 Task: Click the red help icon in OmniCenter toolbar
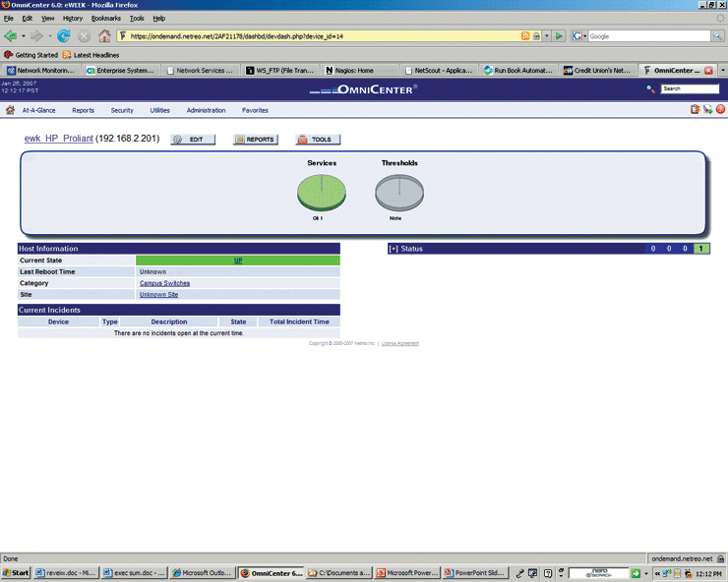tap(720, 109)
